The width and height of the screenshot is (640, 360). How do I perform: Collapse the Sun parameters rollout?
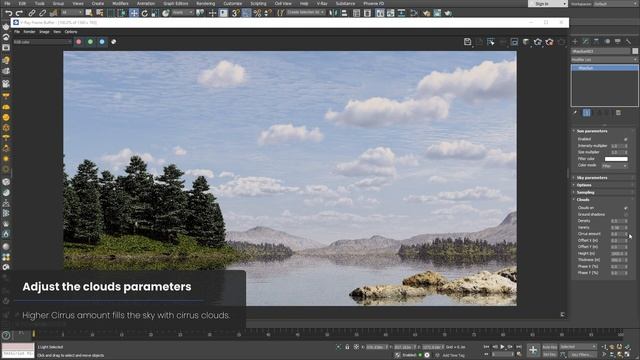(592, 131)
